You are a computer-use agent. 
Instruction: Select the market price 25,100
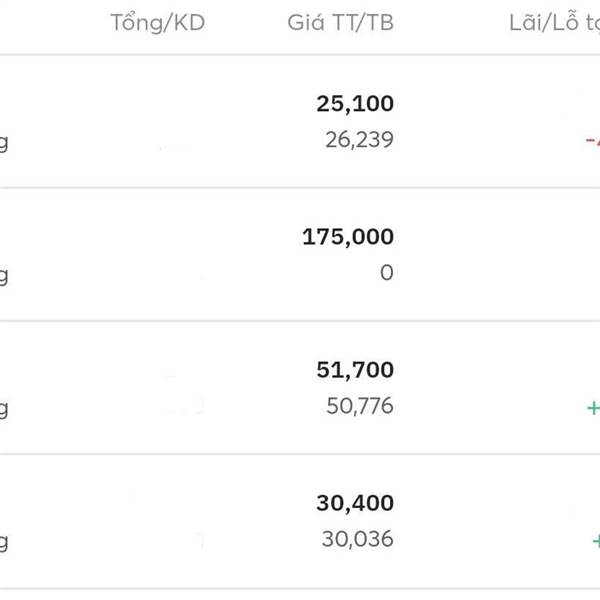354,103
